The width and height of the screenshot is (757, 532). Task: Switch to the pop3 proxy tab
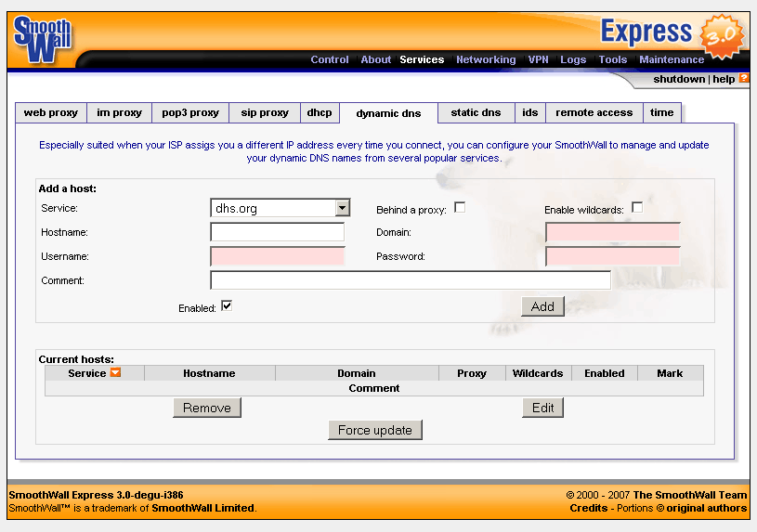pyautogui.click(x=190, y=112)
